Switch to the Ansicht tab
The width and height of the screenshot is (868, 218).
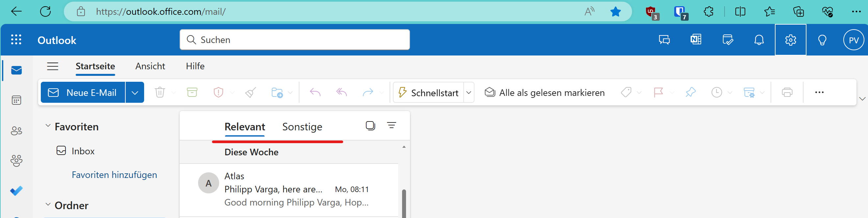pos(150,66)
